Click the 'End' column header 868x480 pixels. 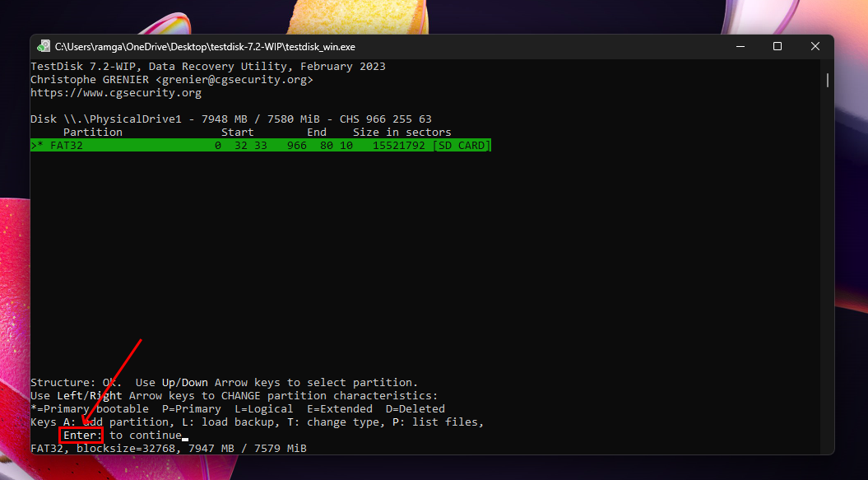coord(317,132)
